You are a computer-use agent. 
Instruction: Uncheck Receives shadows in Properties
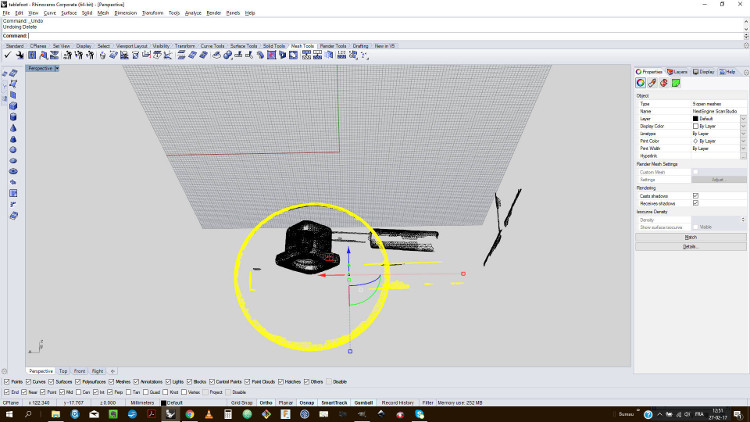click(695, 203)
